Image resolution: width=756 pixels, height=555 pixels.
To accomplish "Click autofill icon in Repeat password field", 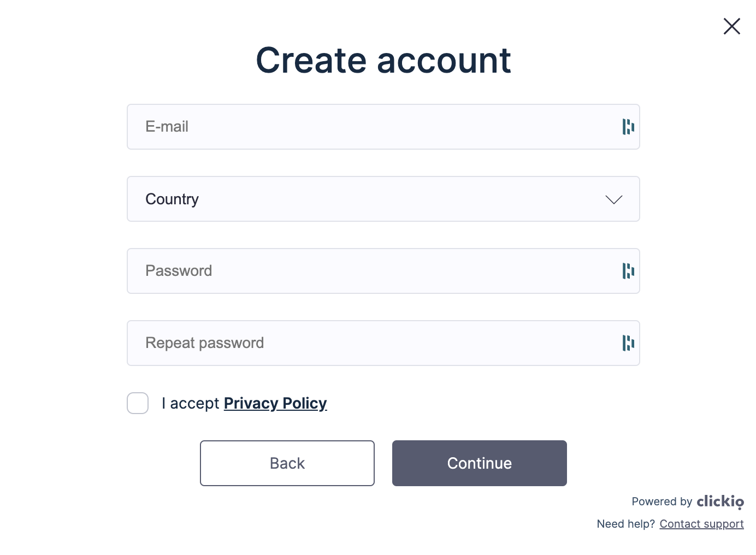I will click(628, 343).
